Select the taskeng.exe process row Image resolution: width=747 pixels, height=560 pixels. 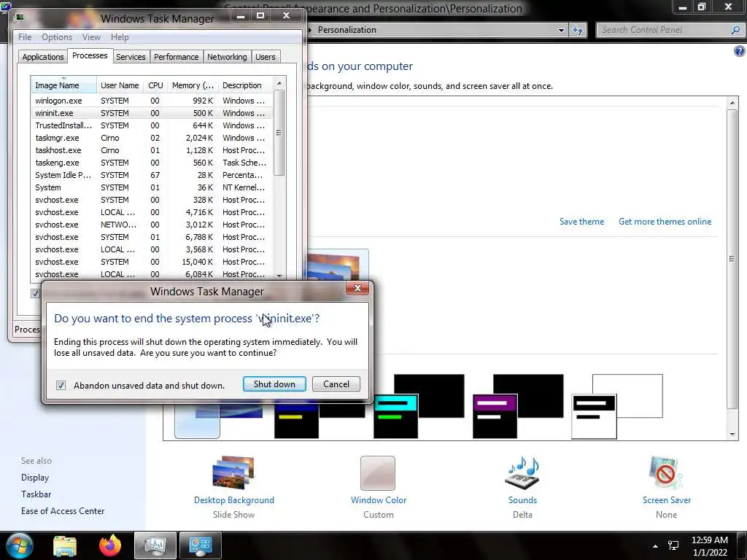point(152,163)
